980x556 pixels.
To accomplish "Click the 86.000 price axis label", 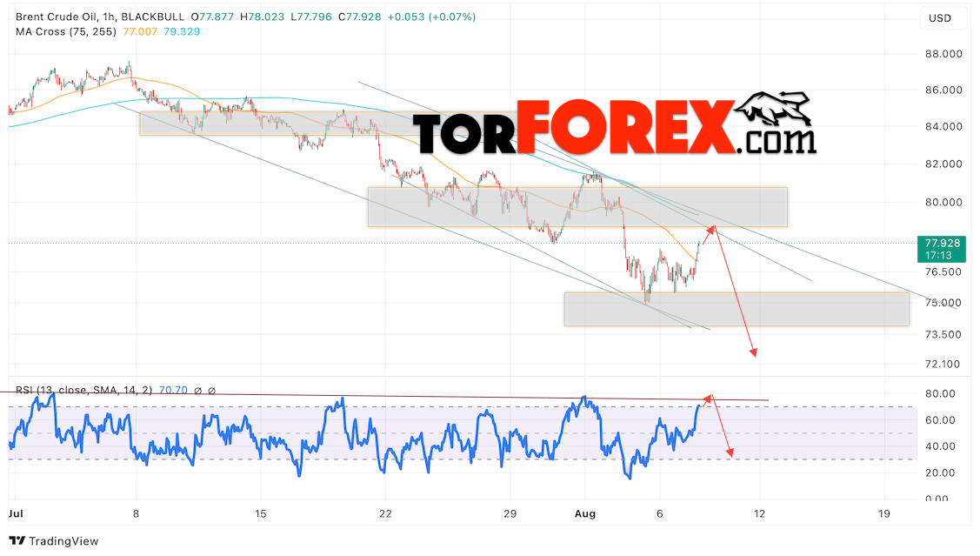I will [943, 90].
